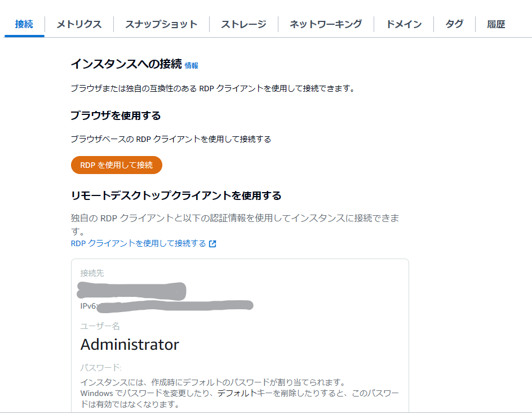532x414 pixels.
Task: Click the RDP を使用して接続 button
Action: tap(116, 165)
